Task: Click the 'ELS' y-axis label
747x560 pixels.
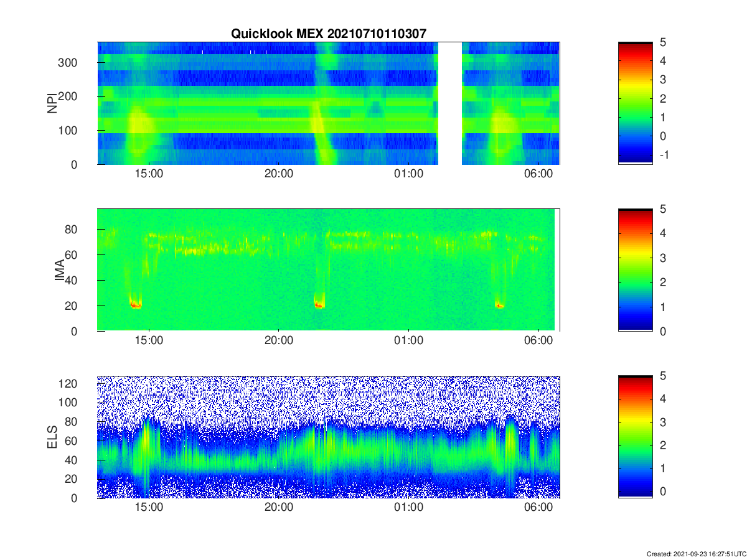Action: click(52, 436)
